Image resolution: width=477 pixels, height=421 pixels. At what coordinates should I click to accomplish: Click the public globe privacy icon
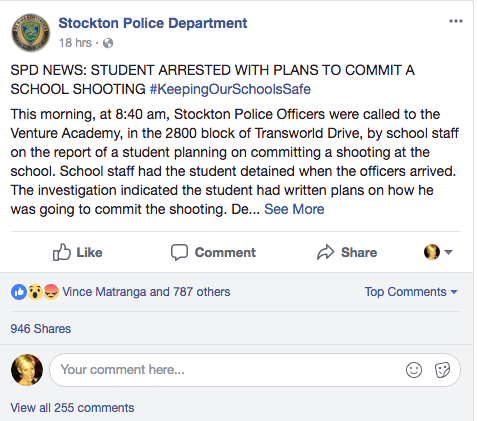108,43
